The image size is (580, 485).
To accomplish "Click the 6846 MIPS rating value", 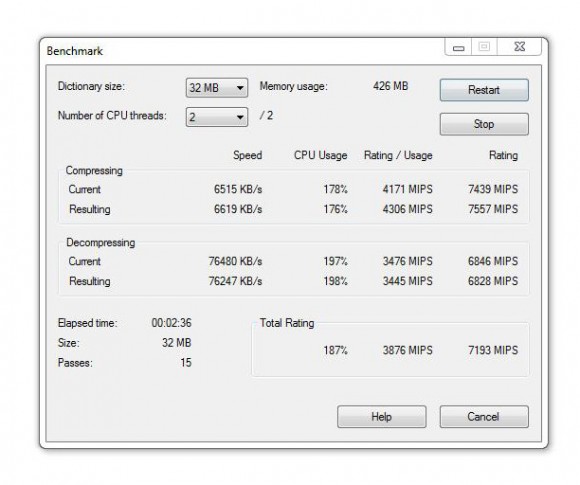I will [x=493, y=261].
